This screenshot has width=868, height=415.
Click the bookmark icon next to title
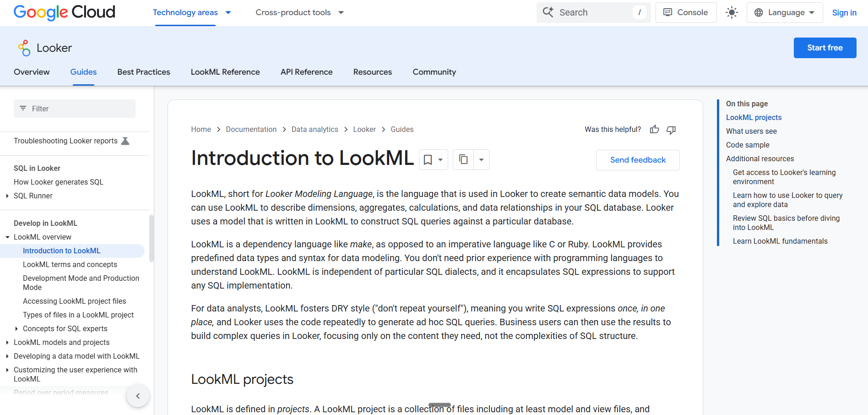(428, 160)
